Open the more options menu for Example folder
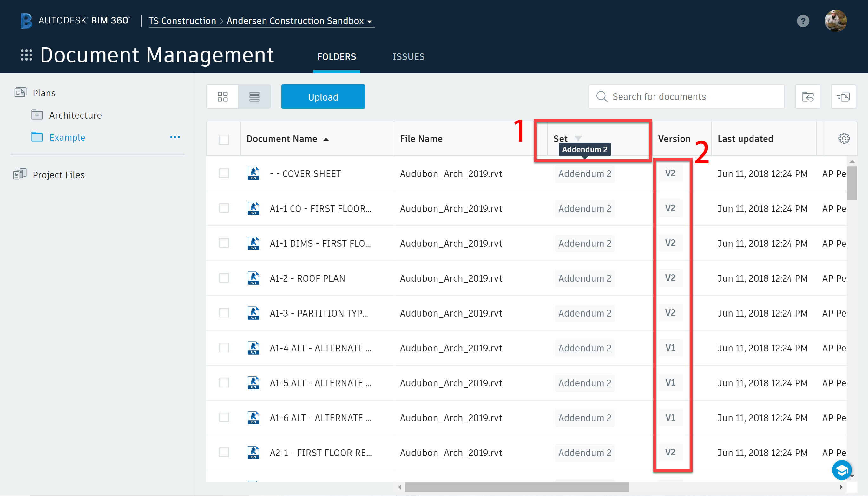 tap(174, 137)
